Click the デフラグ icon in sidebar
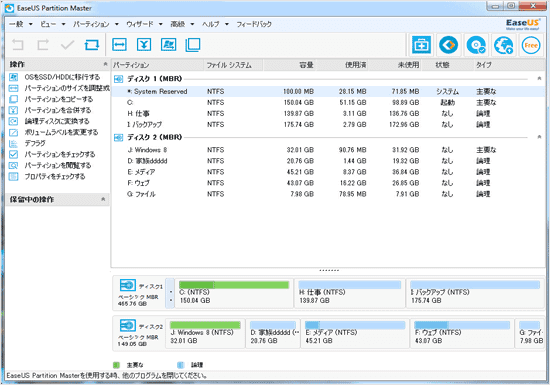Image resolution: width=550 pixels, height=385 pixels. tap(13, 143)
